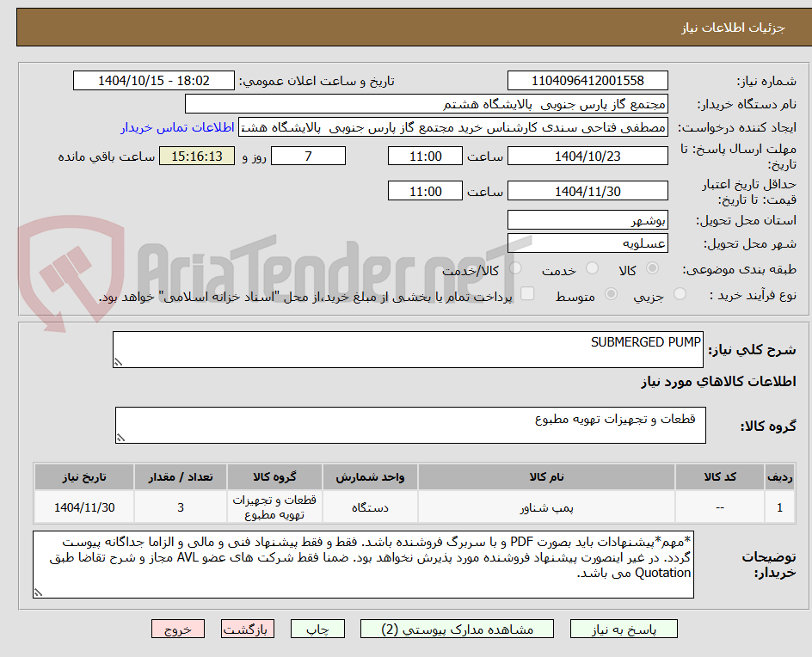Click the response deadline date 1404/10/23
This screenshot has width=812, height=657.
[587, 156]
